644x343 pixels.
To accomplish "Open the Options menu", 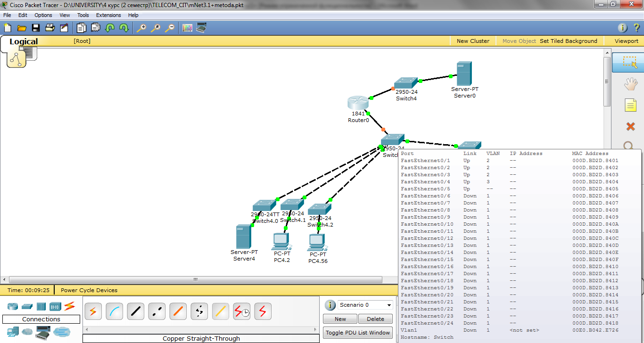I will pos(43,15).
